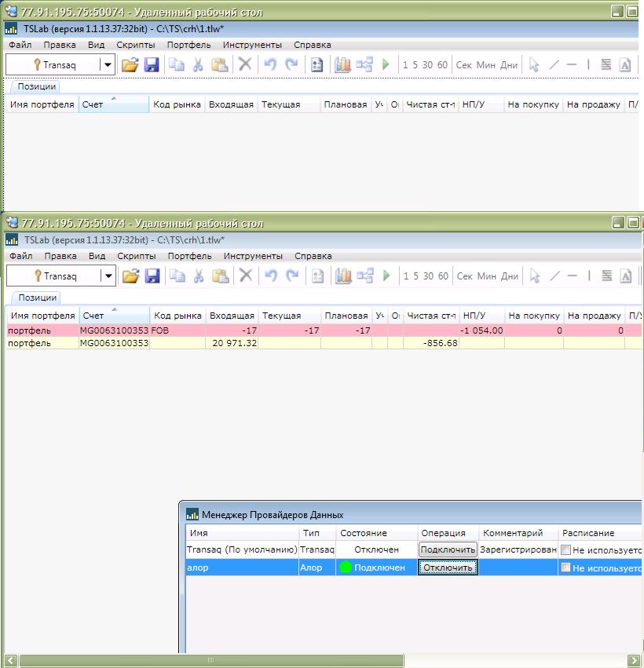This screenshot has height=668, width=644.
Task: Select the 60 minute interval in lower window toolbar
Action: coord(443,276)
